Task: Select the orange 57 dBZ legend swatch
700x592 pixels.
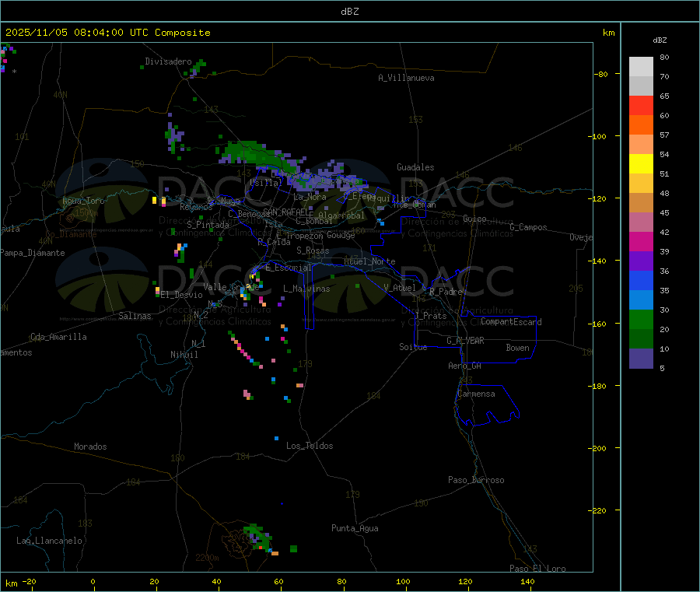Action: click(641, 125)
